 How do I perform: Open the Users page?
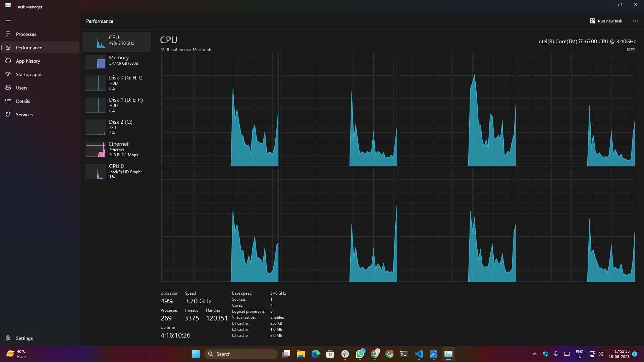click(40, 88)
